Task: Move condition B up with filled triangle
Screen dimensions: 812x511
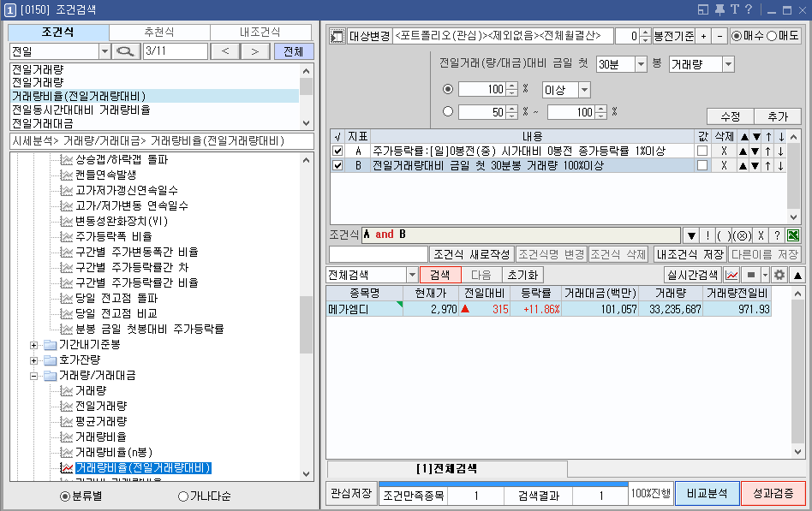Action: tap(743, 166)
